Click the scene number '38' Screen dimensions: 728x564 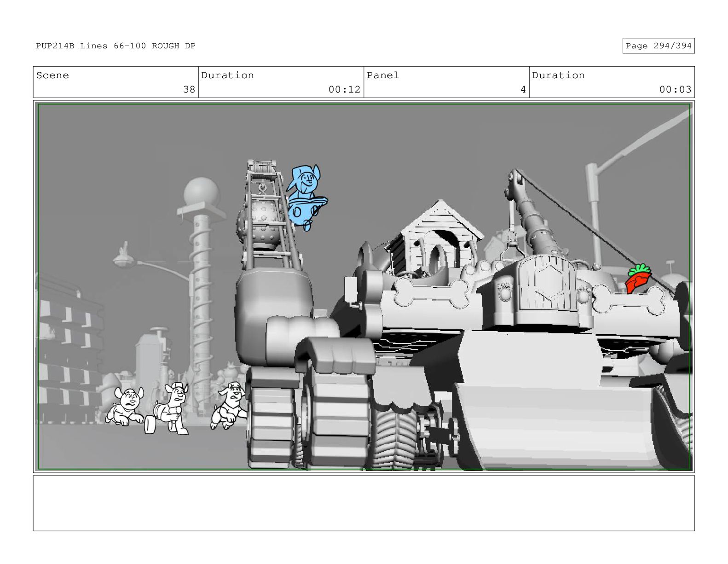[189, 89]
